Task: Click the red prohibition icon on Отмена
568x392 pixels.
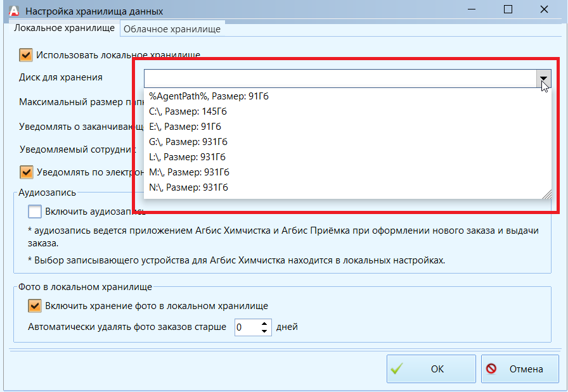Action: [x=491, y=369]
